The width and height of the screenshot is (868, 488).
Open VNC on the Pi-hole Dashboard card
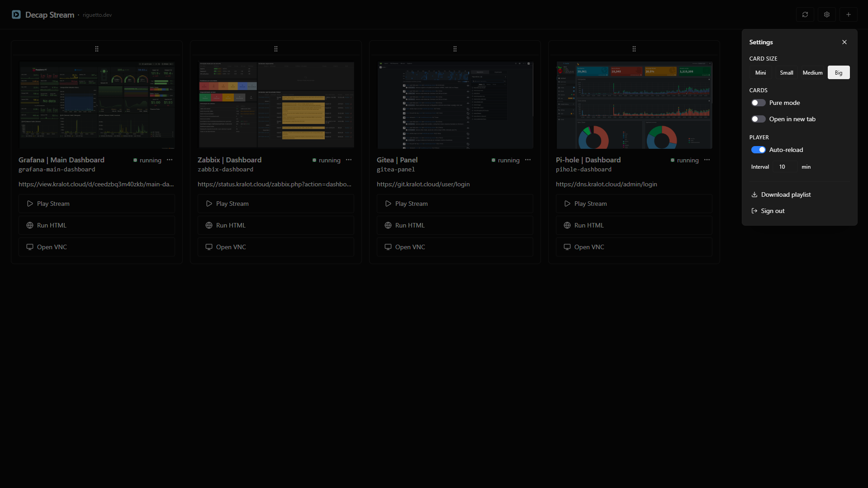(x=634, y=246)
